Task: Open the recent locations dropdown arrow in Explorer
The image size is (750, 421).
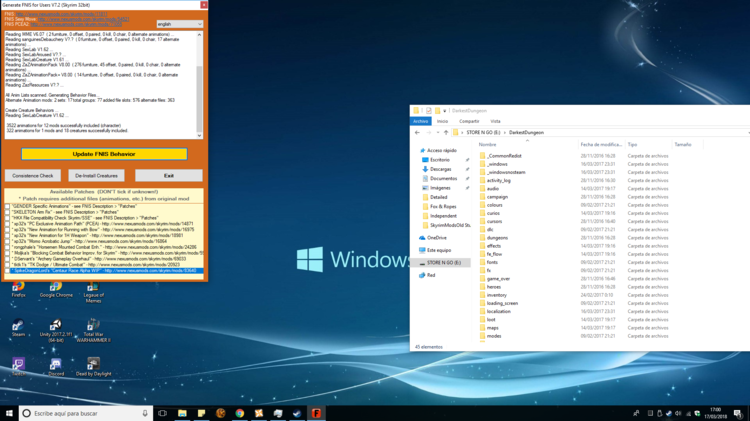Action: (438, 133)
